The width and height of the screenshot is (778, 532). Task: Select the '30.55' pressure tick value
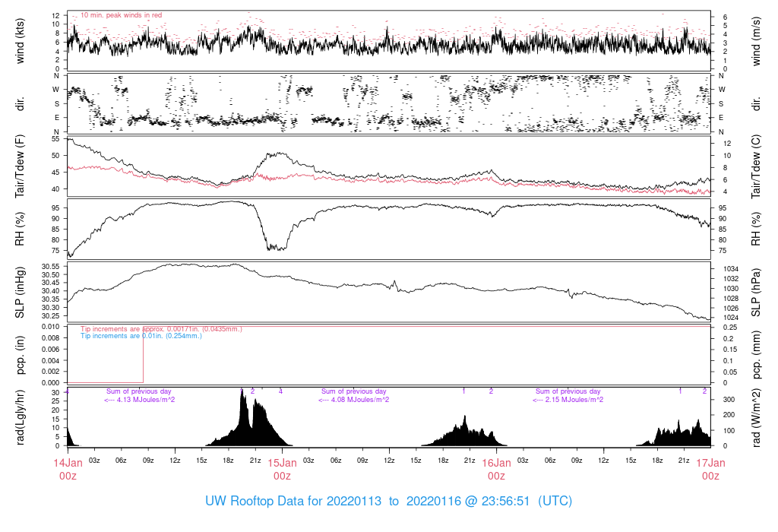coord(51,267)
